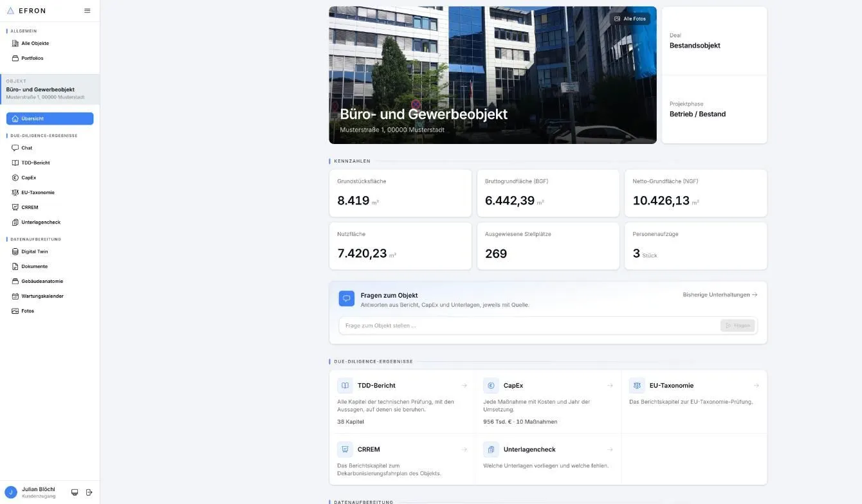Click the Netto-Grundfläche value 10.426,13
Screen dimensions: 862x504
click(661, 201)
